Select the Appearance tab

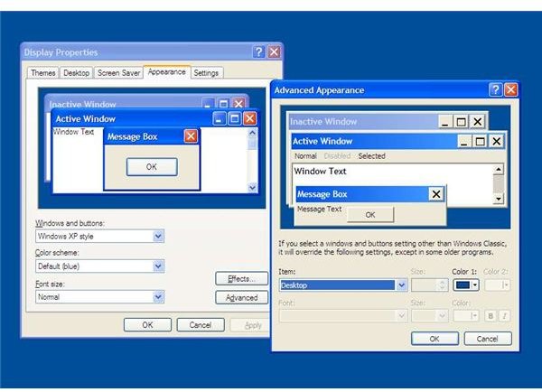[166, 72]
